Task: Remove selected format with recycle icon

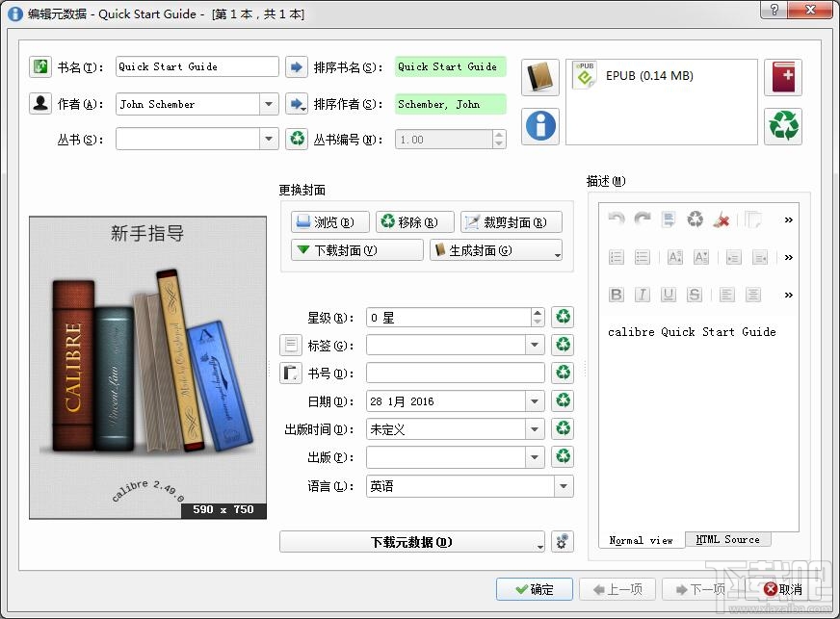Action: (782, 126)
